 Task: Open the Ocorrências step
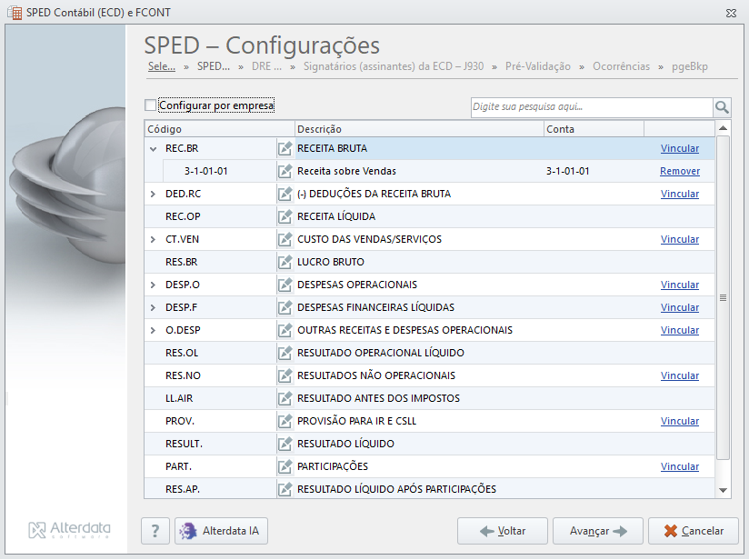[621, 66]
